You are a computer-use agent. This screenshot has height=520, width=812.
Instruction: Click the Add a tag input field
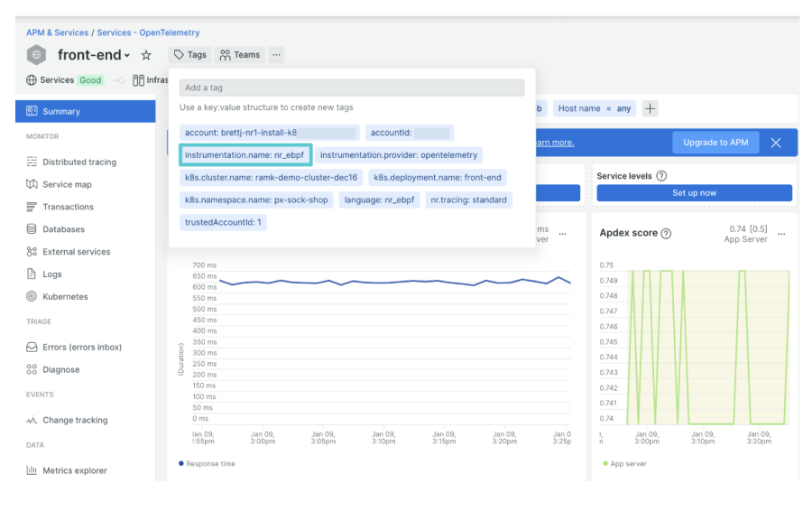coord(352,88)
